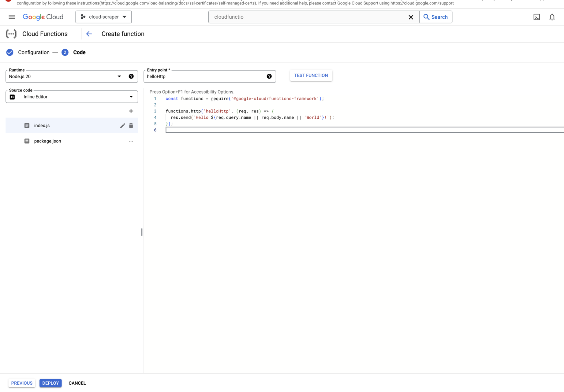Viewport: 564px width, 392px height.
Task: Open the hamburger navigation menu
Action: tap(12, 17)
